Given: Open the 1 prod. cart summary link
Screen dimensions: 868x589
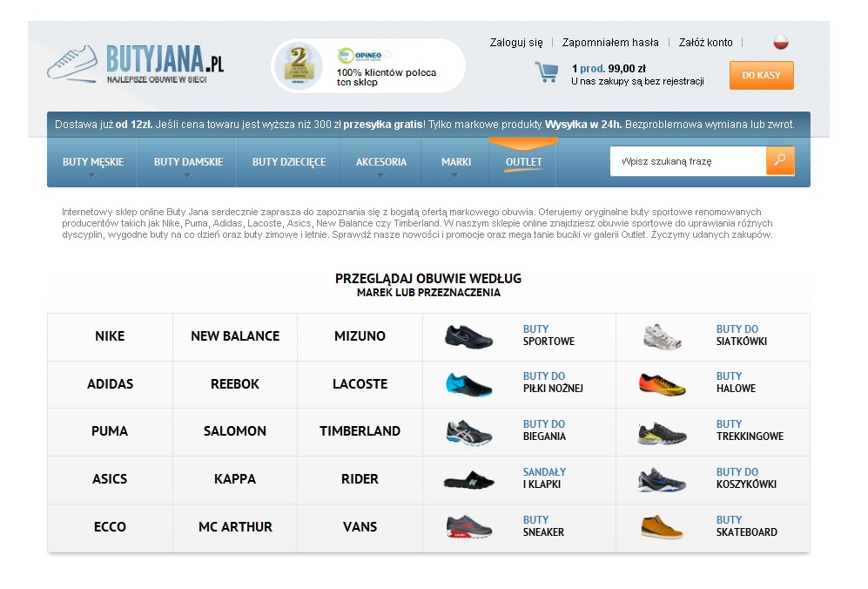Looking at the screenshot, I should tap(609, 69).
